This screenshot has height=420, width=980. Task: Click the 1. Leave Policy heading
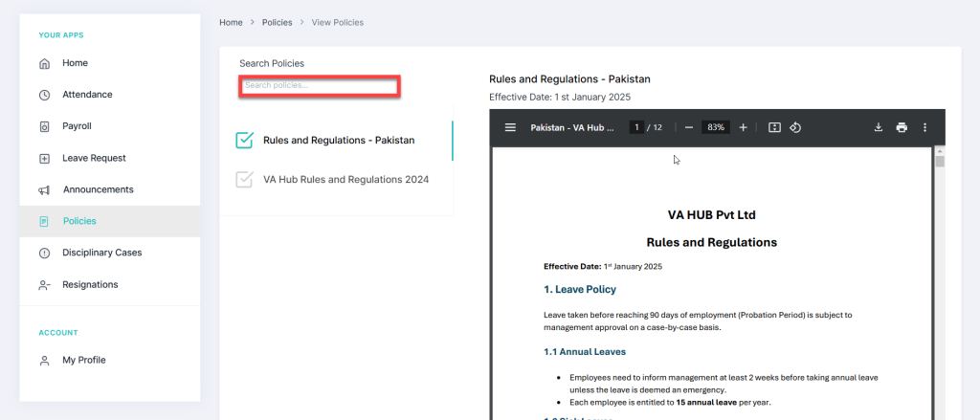coord(579,289)
